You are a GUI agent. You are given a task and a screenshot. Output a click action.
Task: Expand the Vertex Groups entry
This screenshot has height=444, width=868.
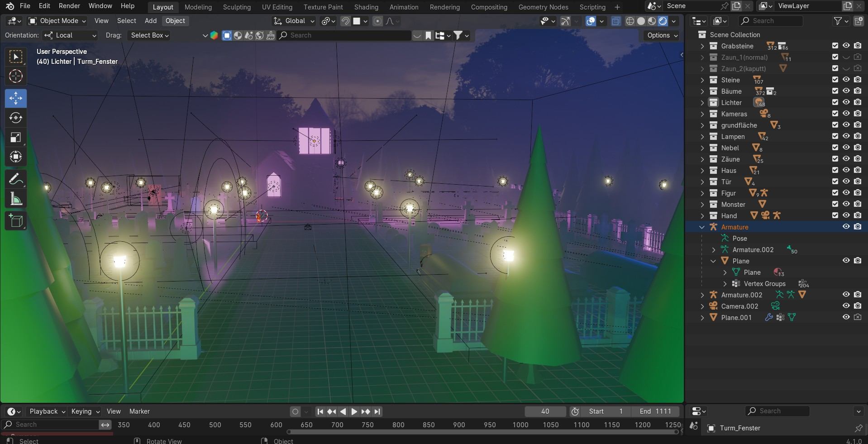point(725,284)
